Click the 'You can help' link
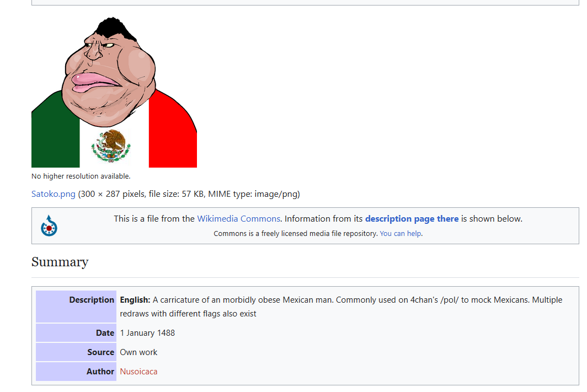 tap(401, 233)
